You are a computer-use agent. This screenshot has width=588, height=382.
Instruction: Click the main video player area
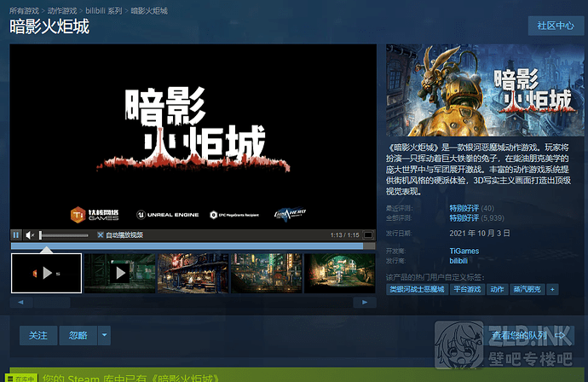click(193, 136)
